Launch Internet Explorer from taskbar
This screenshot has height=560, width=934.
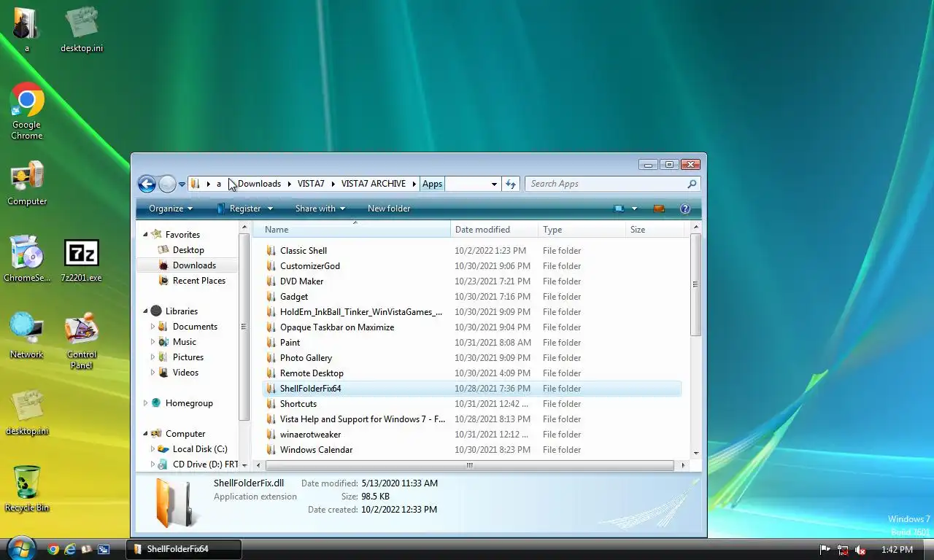point(69,549)
